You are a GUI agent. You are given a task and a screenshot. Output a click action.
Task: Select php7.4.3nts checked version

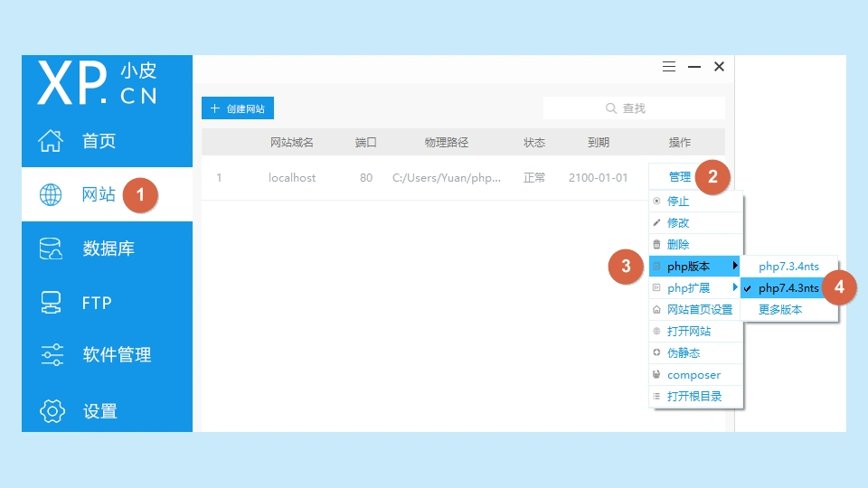tap(788, 288)
